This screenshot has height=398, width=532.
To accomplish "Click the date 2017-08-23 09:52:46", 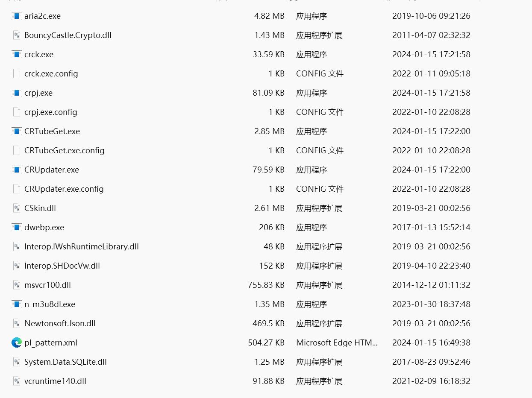I will pos(431,362).
